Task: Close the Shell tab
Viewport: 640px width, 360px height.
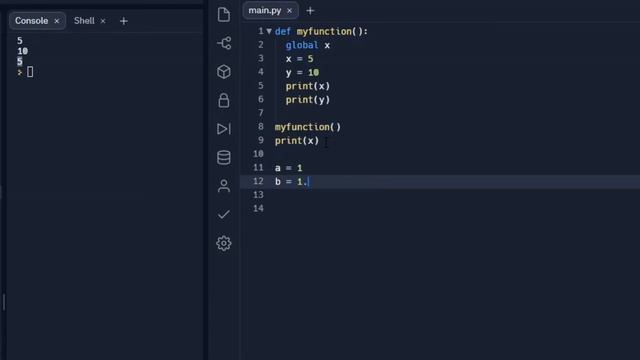Action: 103,21
